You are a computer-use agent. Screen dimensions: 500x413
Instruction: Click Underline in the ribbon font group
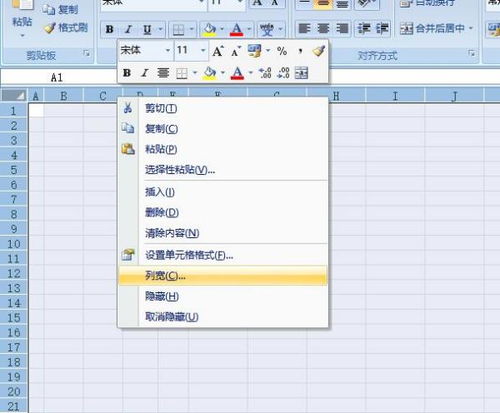click(147, 30)
